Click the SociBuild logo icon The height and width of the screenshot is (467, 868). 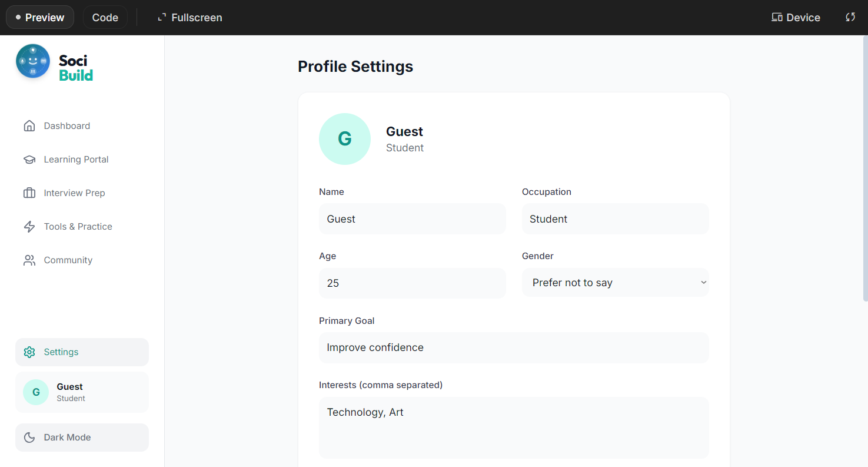click(33, 61)
